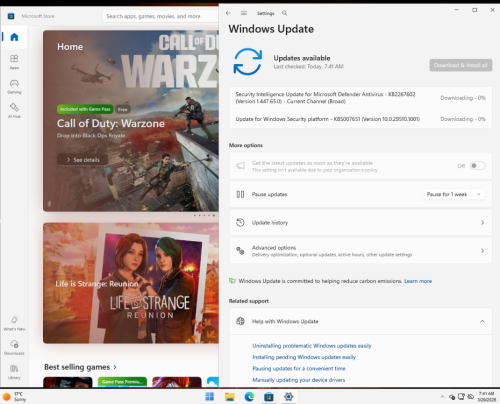Open Installing pending Windows updates easily link

[x=304, y=357]
